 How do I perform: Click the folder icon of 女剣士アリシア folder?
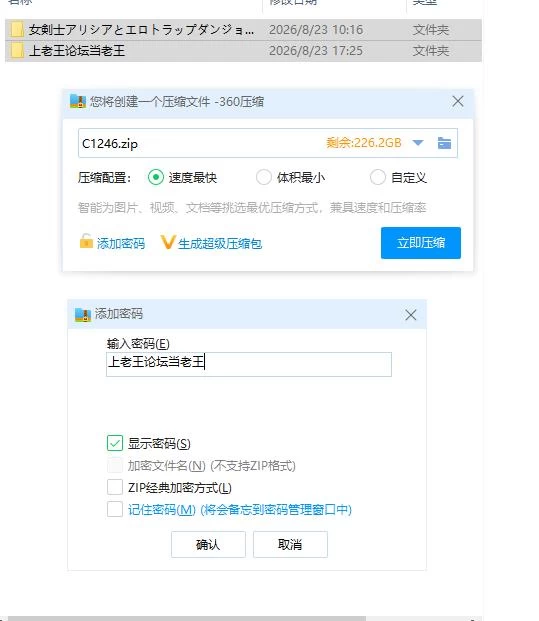coord(17,29)
